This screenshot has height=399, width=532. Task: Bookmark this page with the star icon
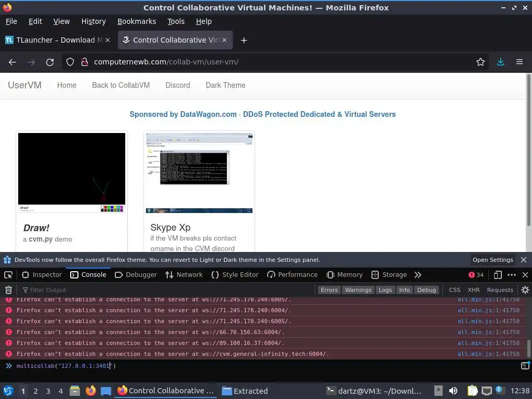click(481, 62)
